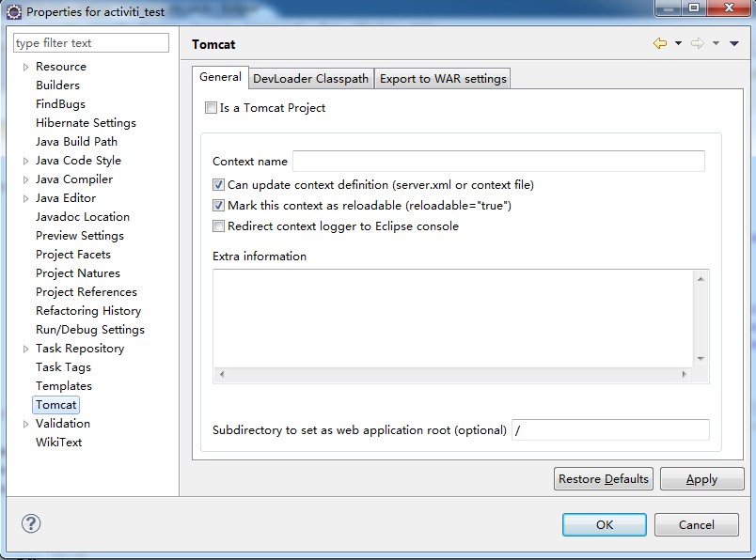Uncheck Mark this context as reloadable
The height and width of the screenshot is (560, 756).
[x=218, y=205]
